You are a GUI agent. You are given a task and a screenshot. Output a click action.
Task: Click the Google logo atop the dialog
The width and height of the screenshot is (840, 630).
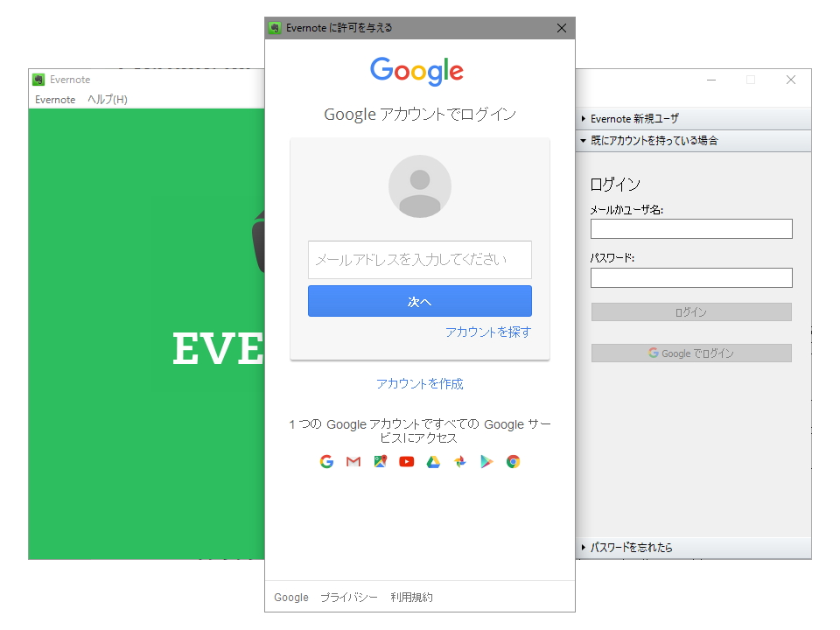pyautogui.click(x=417, y=72)
